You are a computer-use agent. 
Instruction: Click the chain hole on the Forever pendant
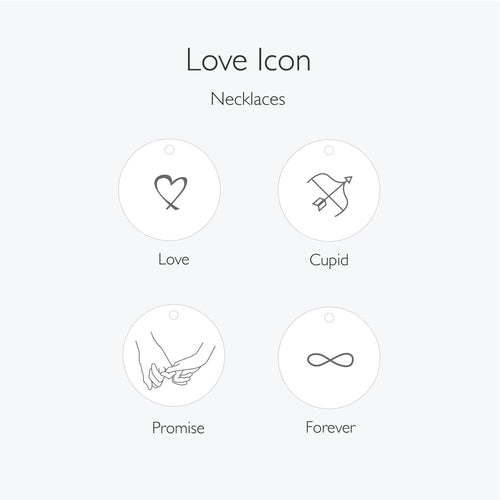tap(329, 318)
